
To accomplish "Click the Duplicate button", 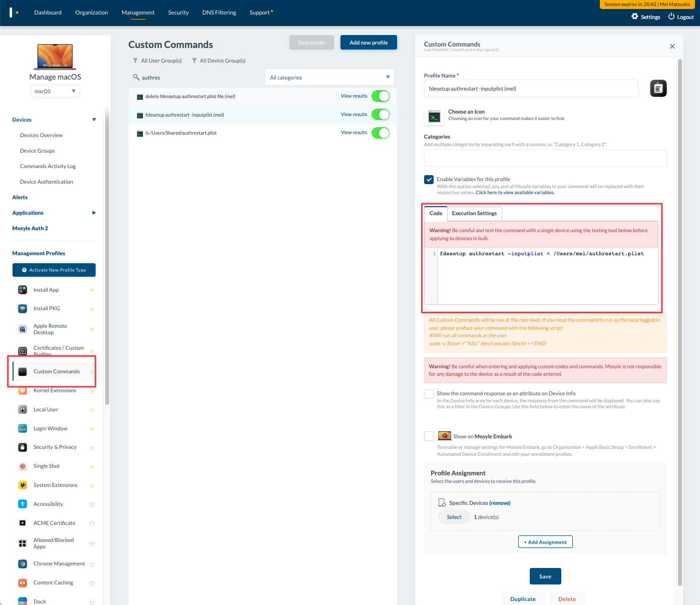I will [523, 599].
